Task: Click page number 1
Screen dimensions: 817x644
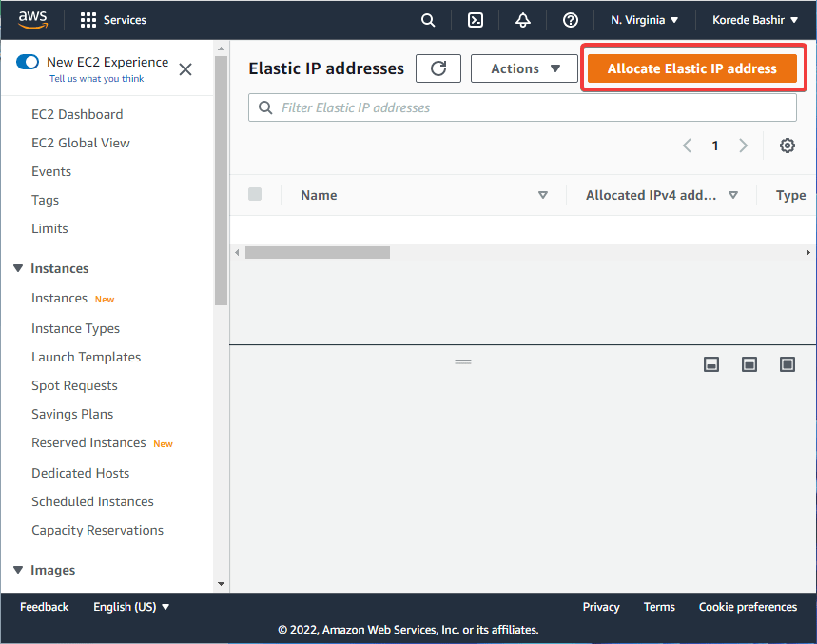Action: click(715, 146)
